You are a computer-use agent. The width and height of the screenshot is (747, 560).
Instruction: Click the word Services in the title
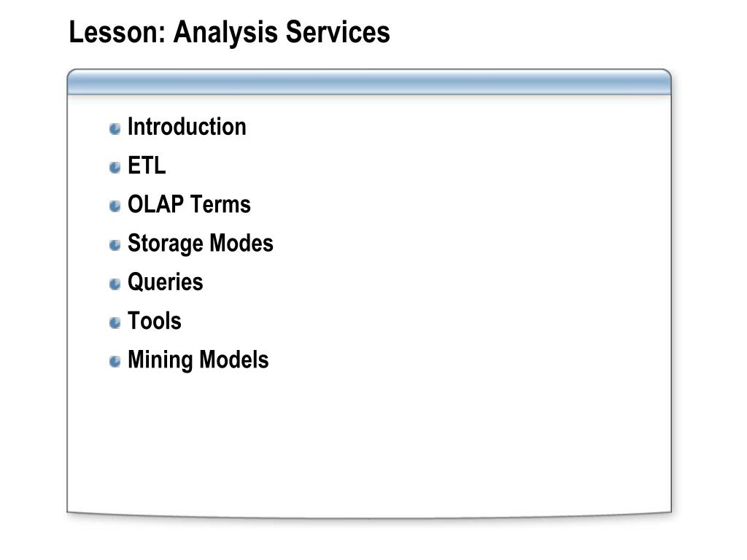tap(338, 32)
